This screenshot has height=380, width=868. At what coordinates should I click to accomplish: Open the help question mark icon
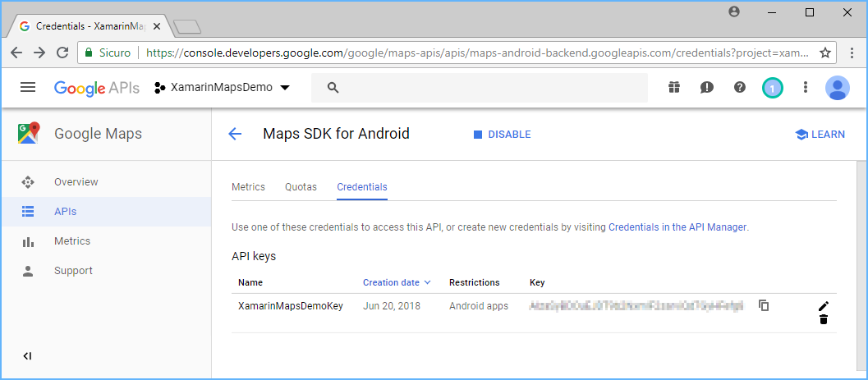tap(740, 87)
